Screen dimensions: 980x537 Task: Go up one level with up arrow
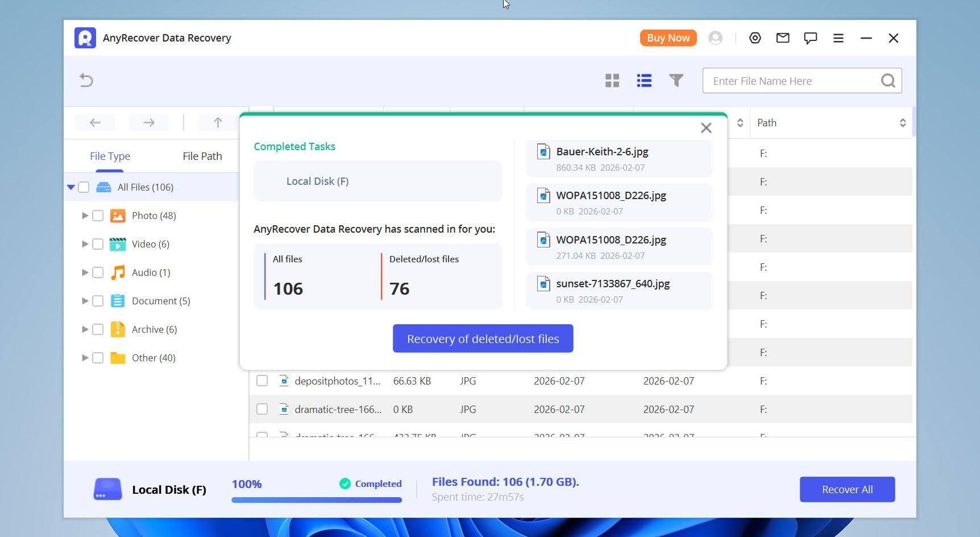click(218, 122)
